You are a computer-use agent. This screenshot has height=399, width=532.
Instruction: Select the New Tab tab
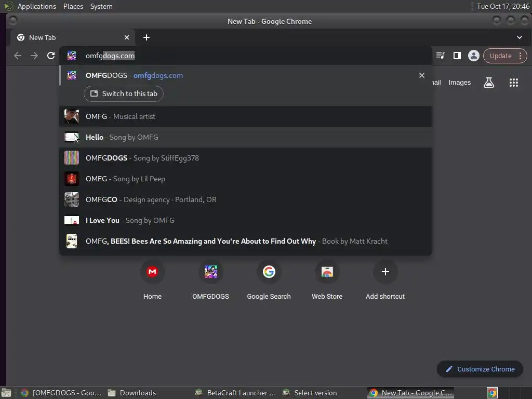(x=73, y=37)
